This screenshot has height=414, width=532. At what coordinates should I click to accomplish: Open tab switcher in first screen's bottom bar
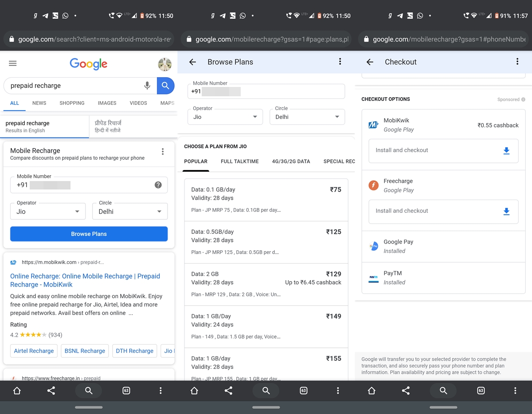click(x=126, y=390)
